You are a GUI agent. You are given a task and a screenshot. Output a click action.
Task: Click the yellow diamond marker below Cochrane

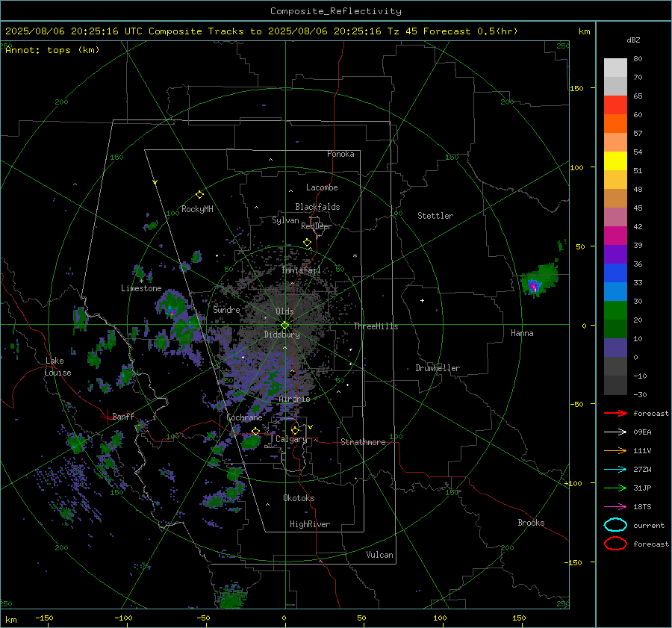click(x=255, y=431)
